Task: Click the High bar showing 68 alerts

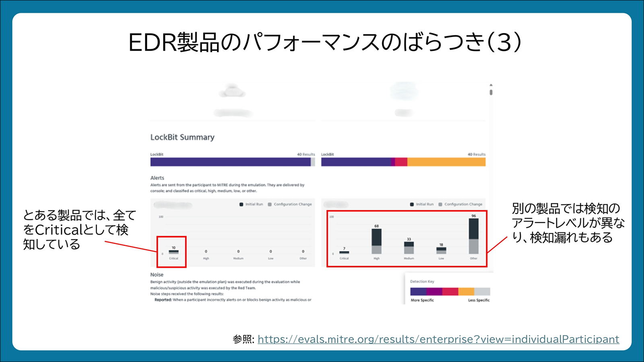Action: point(376,241)
